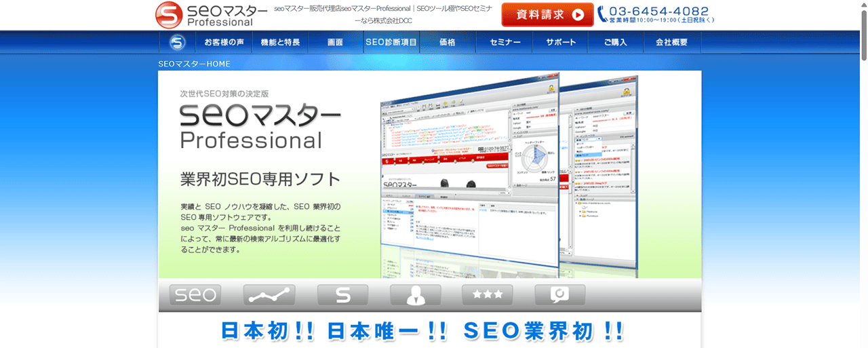Open the SEO診断項目 navigation item
Image resolution: width=868 pixels, height=348 pixels.
click(391, 42)
